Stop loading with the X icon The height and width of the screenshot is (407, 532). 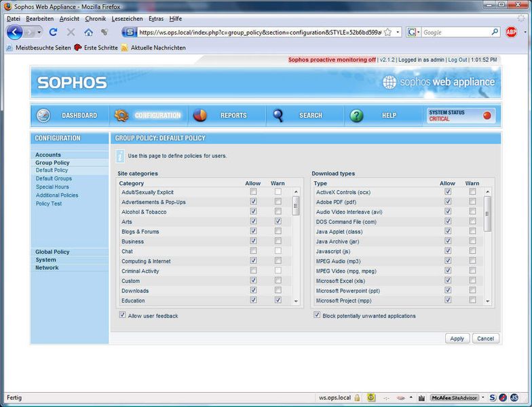pyautogui.click(x=71, y=33)
